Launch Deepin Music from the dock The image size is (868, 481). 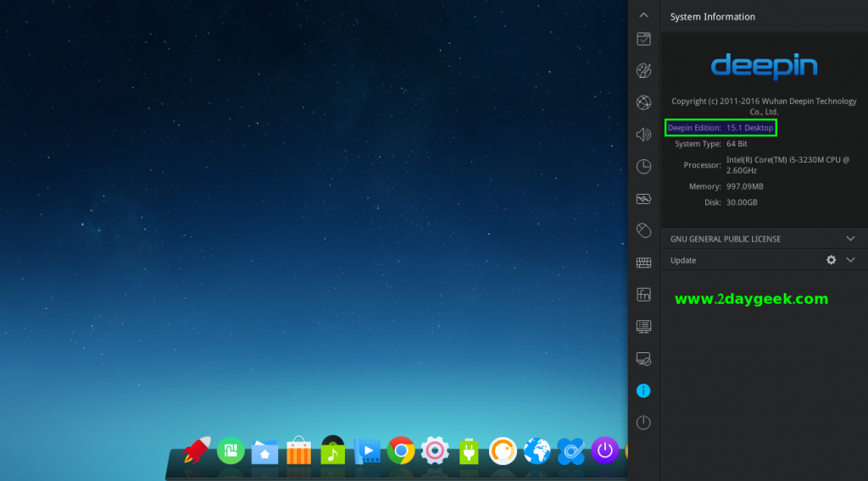pos(332,451)
